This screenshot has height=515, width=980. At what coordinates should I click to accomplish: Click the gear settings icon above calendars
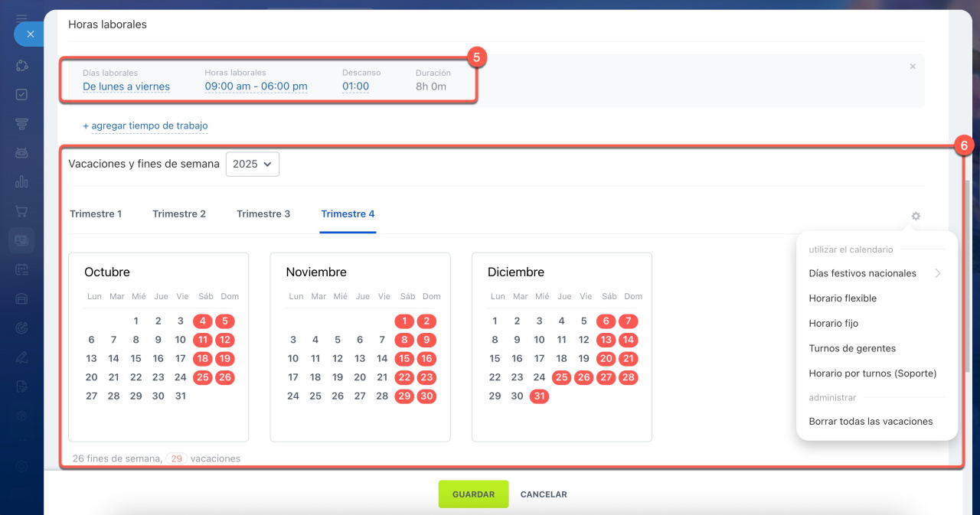click(x=916, y=216)
